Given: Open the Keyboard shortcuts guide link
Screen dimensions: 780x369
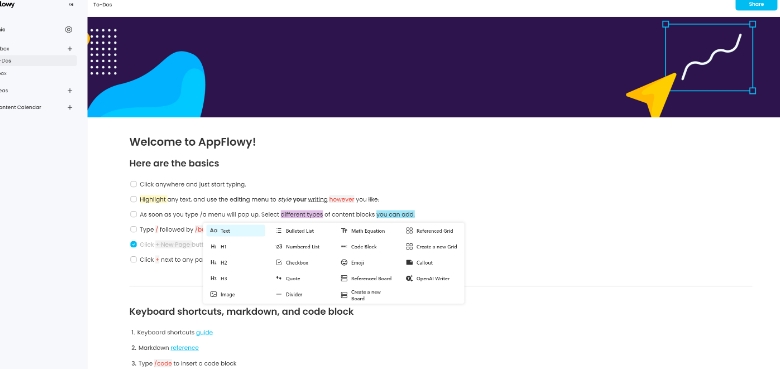Looking at the screenshot, I should pyautogui.click(x=204, y=332).
